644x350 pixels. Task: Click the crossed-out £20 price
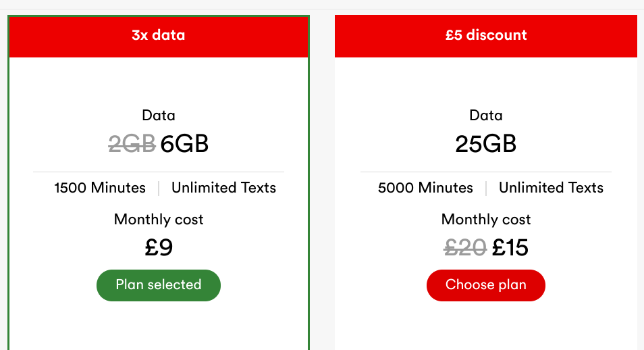point(465,248)
